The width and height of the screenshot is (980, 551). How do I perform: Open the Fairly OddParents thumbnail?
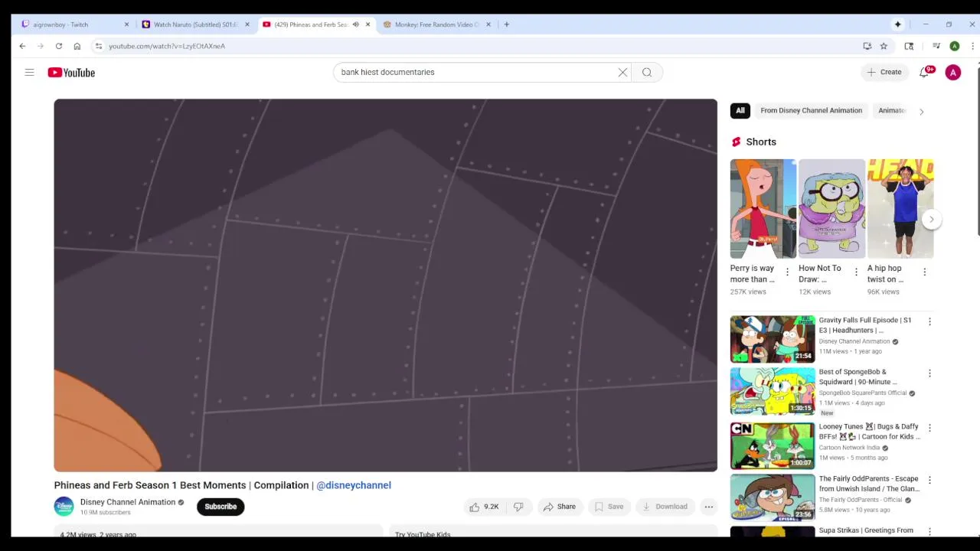coord(773,497)
